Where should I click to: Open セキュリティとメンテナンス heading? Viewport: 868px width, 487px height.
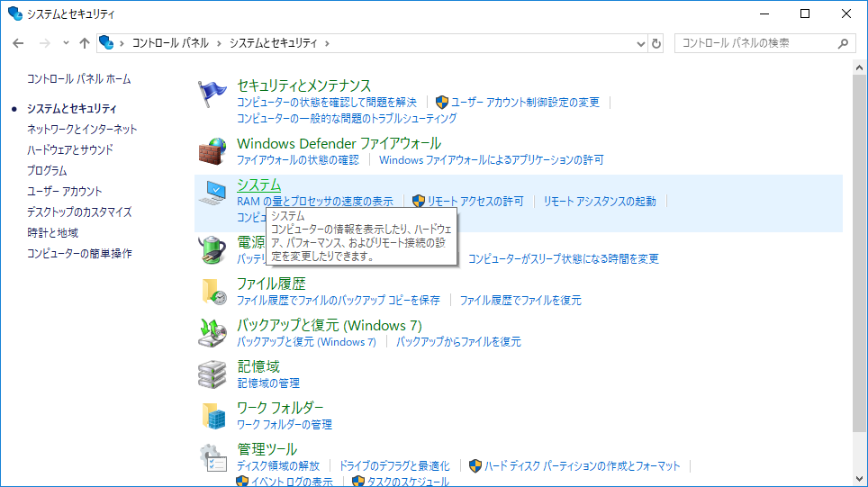coord(304,86)
